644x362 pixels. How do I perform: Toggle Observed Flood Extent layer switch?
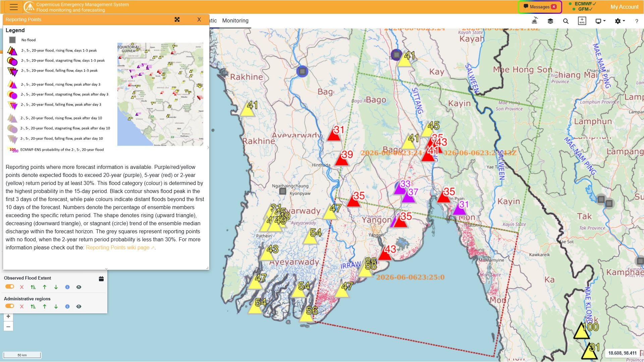(x=10, y=287)
